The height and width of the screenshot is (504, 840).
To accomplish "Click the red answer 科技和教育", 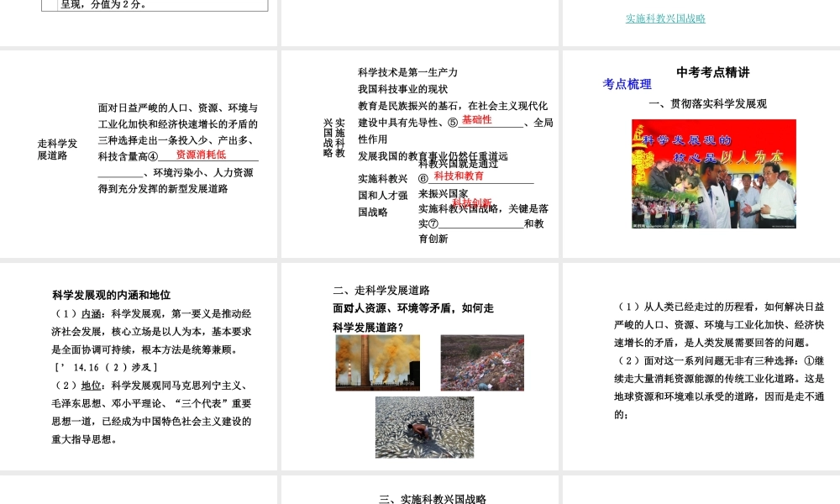I will click(459, 176).
